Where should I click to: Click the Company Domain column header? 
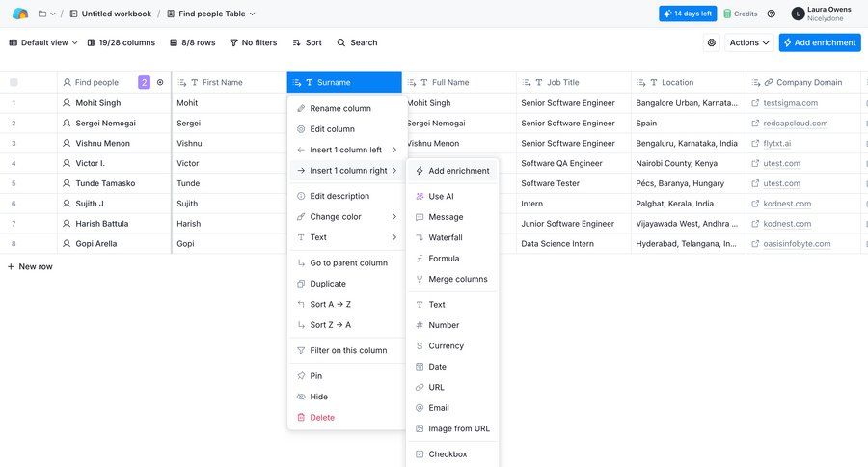click(803, 82)
